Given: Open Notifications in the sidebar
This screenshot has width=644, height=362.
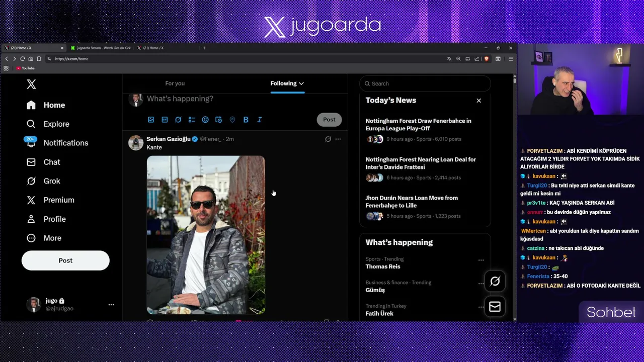Looking at the screenshot, I should point(57,143).
